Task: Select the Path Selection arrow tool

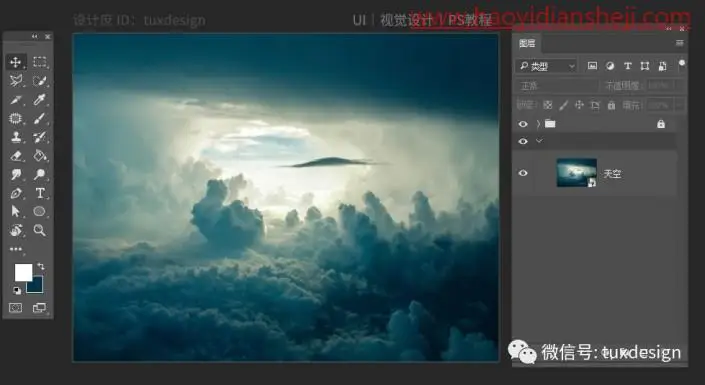Action: (x=16, y=211)
